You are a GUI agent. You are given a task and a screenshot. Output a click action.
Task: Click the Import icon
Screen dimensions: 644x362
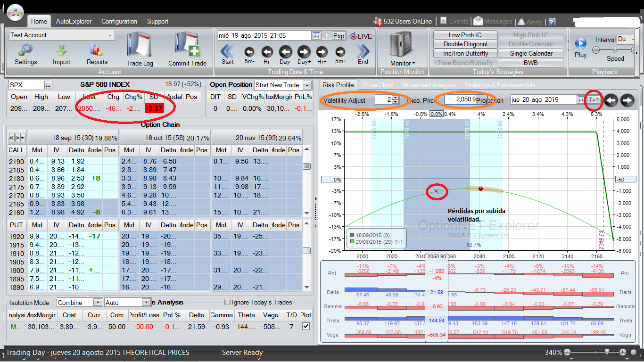tap(61, 50)
